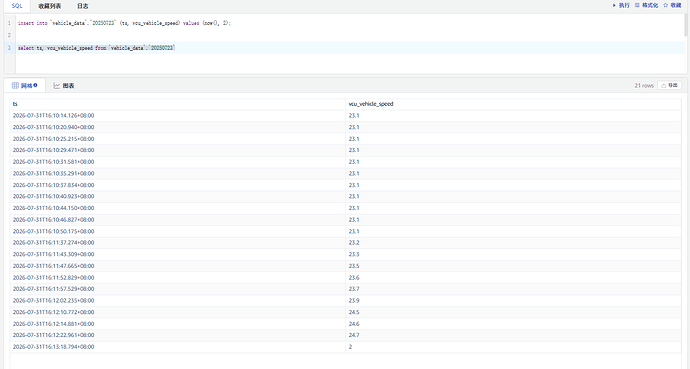Click the 21 rows count label
The height and width of the screenshot is (369, 690).
coord(644,86)
